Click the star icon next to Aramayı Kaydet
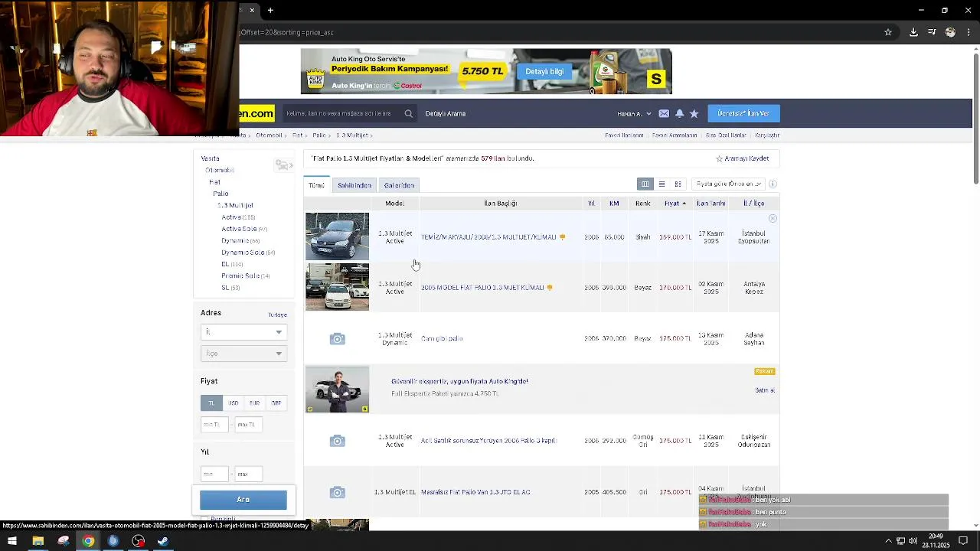The height and width of the screenshot is (551, 980). [x=719, y=158]
